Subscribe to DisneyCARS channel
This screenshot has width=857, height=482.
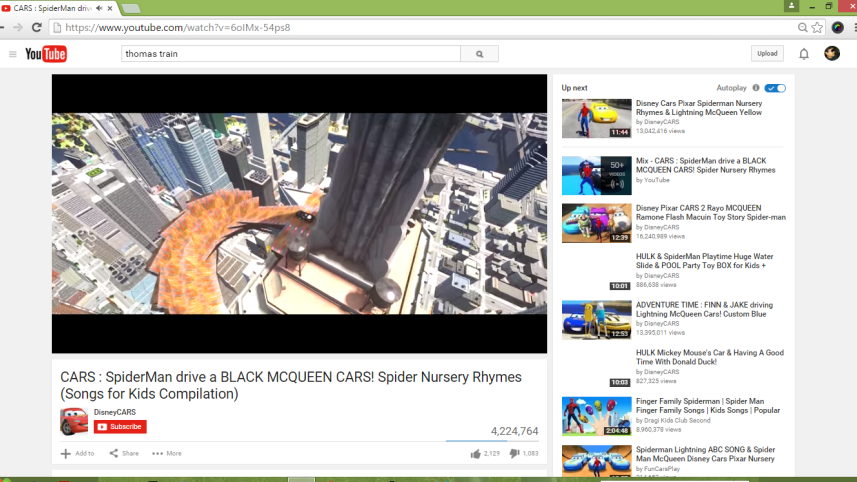click(x=120, y=427)
